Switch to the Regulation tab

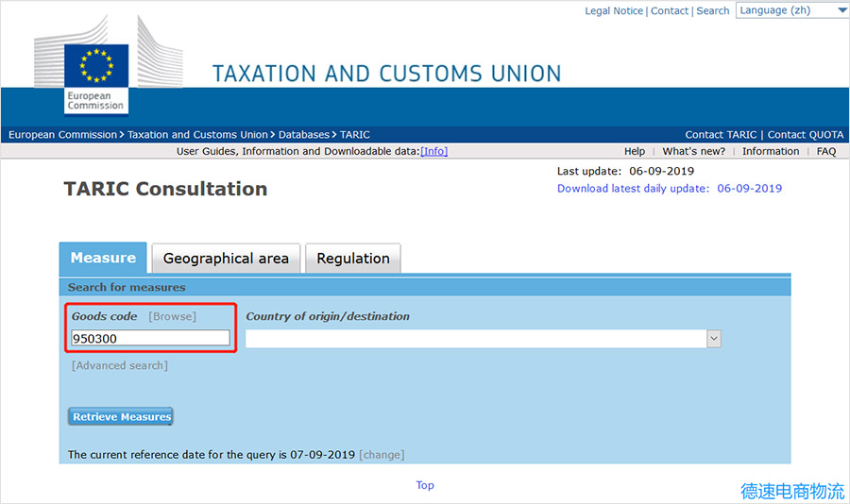coord(353,259)
